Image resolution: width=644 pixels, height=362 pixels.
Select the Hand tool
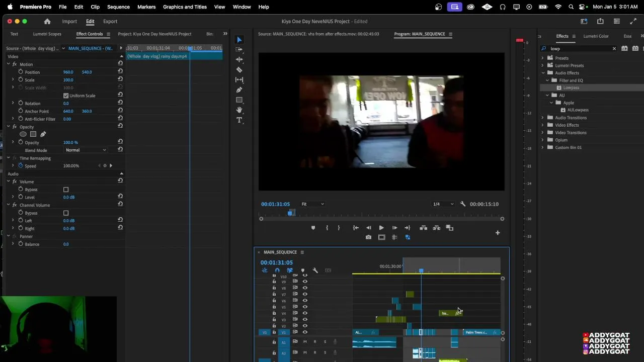[x=239, y=110]
